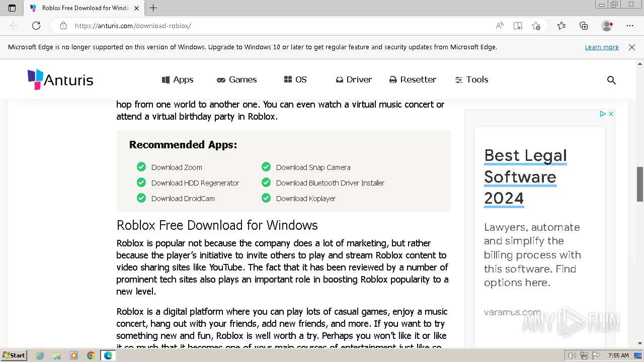Click Learn more in the Edge notification
Screen dimensions: 644x362
coord(602,47)
